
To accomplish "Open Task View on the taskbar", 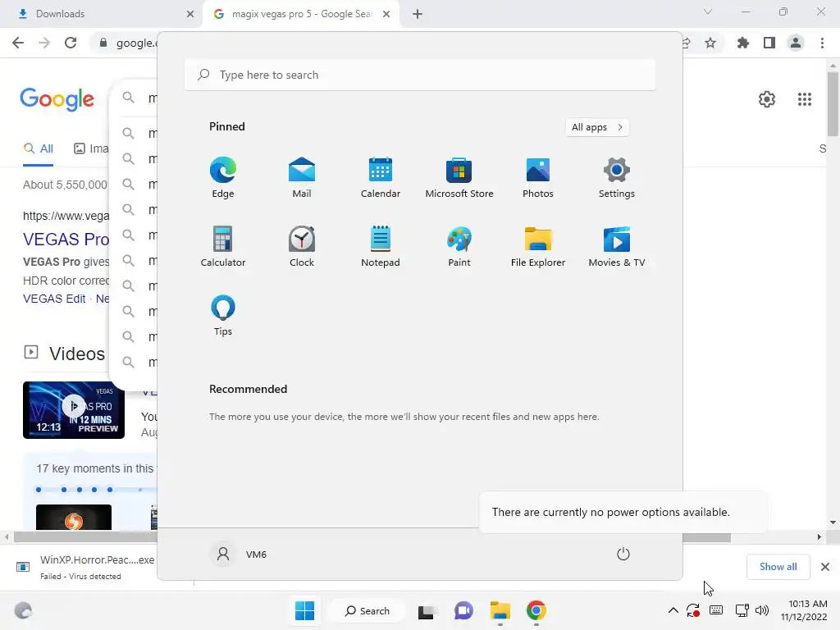I will click(427, 610).
